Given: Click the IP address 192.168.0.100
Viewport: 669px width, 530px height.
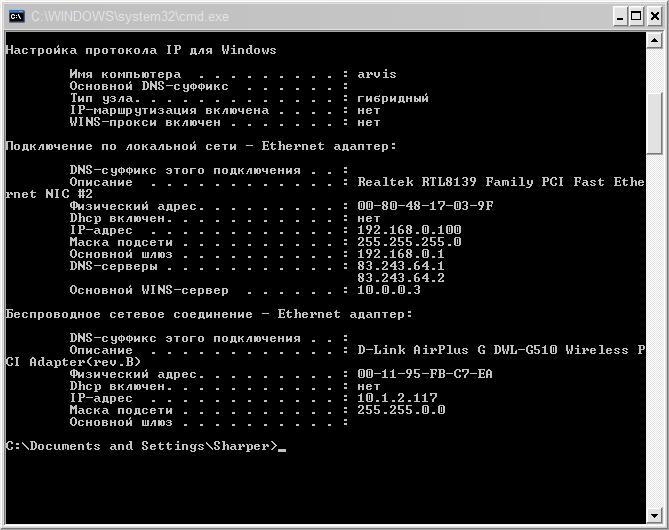Looking at the screenshot, I should pos(409,230).
